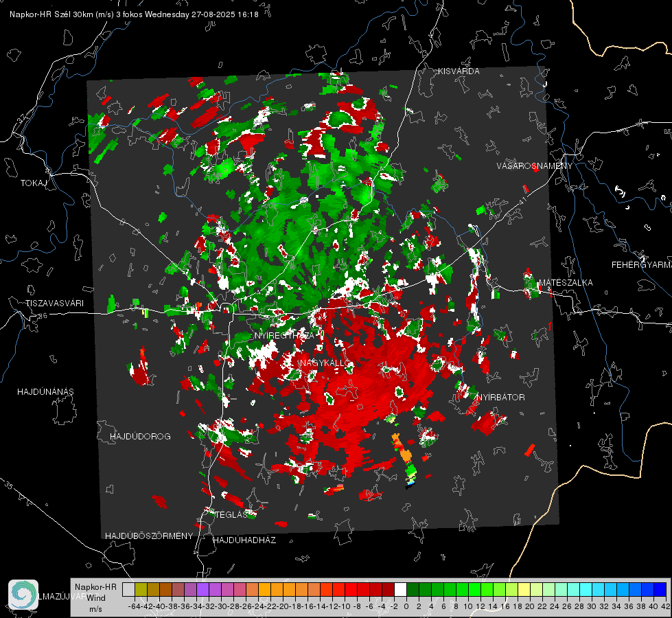Select the TÉGLÁS town label

pos(231,514)
